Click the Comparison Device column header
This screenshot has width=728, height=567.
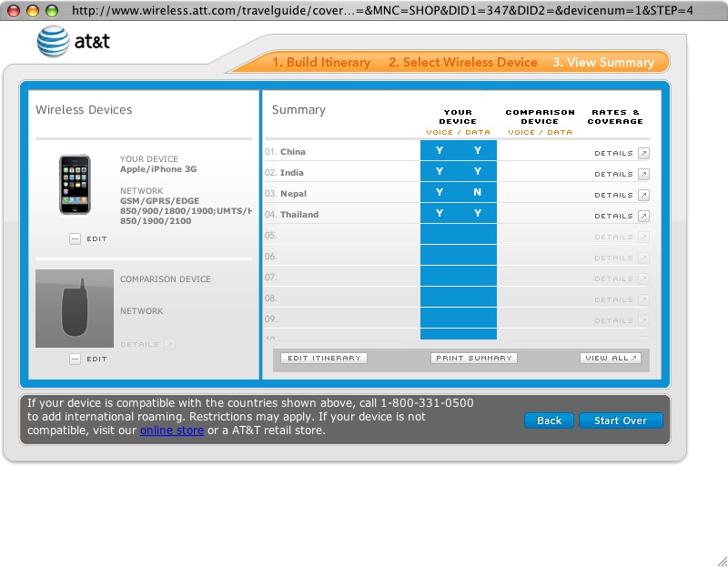pyautogui.click(x=540, y=116)
